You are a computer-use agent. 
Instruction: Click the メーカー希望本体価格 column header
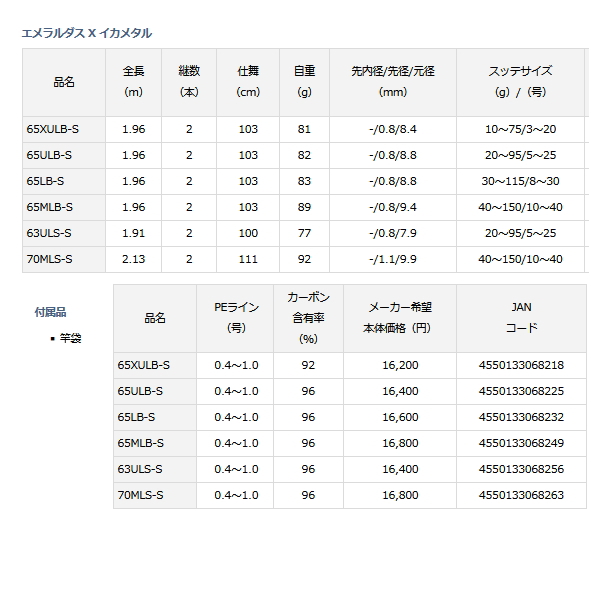(x=399, y=318)
